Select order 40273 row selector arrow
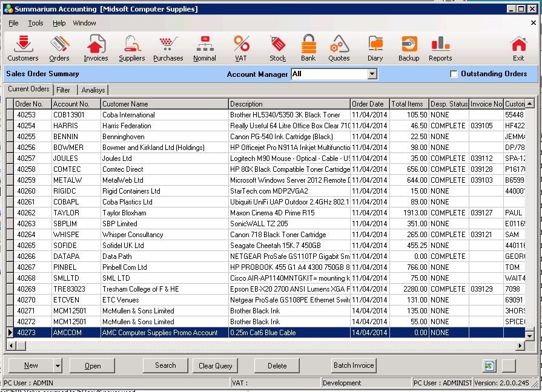The width and height of the screenshot is (542, 392). pos(10,333)
